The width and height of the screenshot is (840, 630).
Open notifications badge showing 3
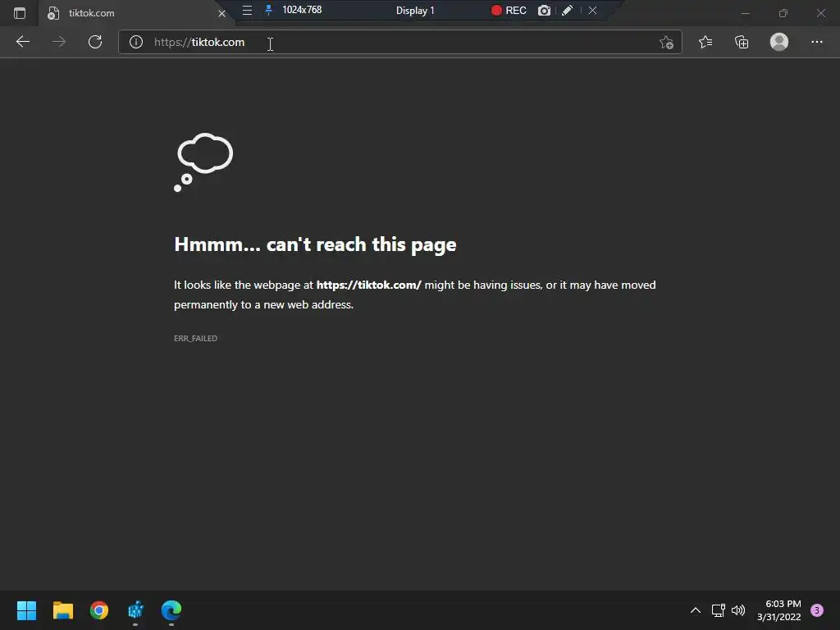pyautogui.click(x=817, y=610)
